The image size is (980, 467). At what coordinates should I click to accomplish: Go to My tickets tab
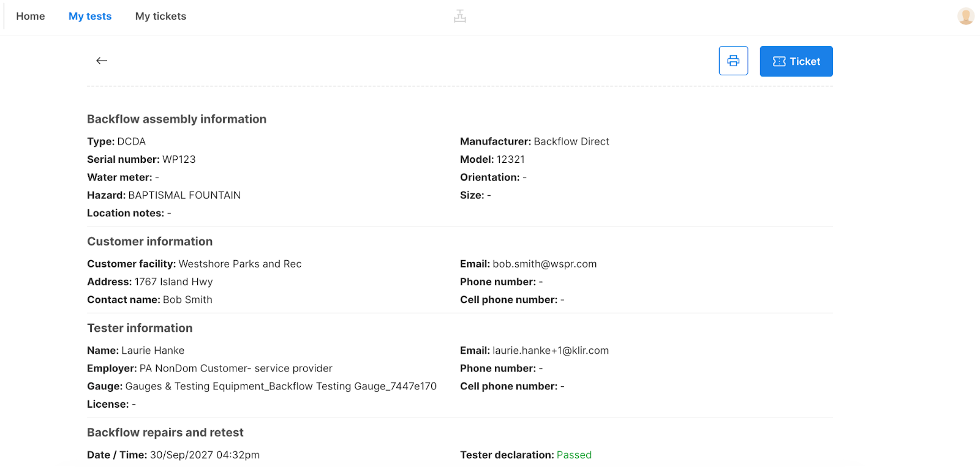[160, 17]
